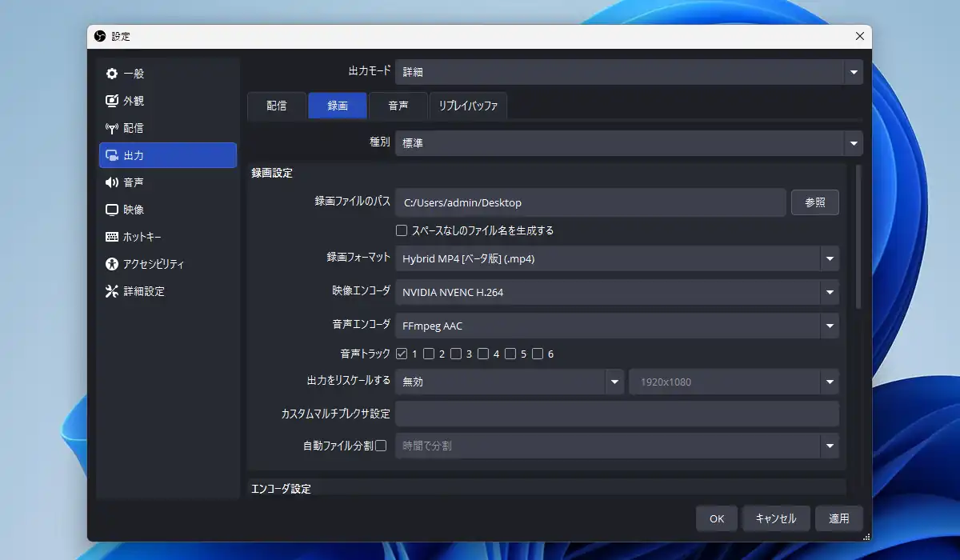Select the Stream (配信) antenna icon in sidebar
Screen dimensions: 960x560
[112, 128]
